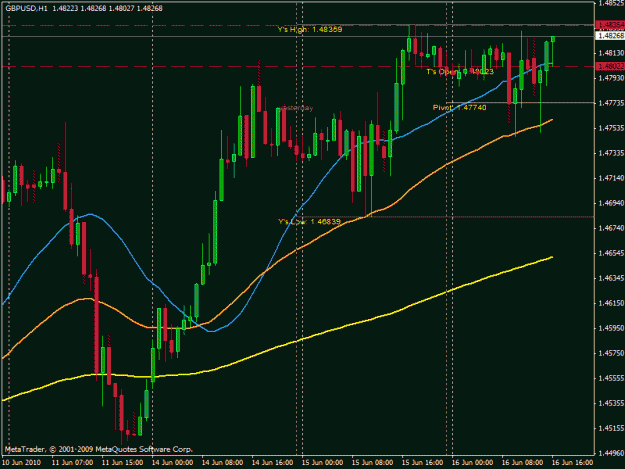Click the 1.46740 price scale value

(x=611, y=228)
